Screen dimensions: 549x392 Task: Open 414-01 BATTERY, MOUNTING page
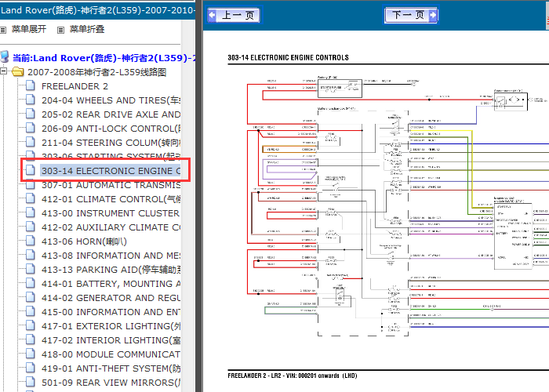(x=111, y=284)
